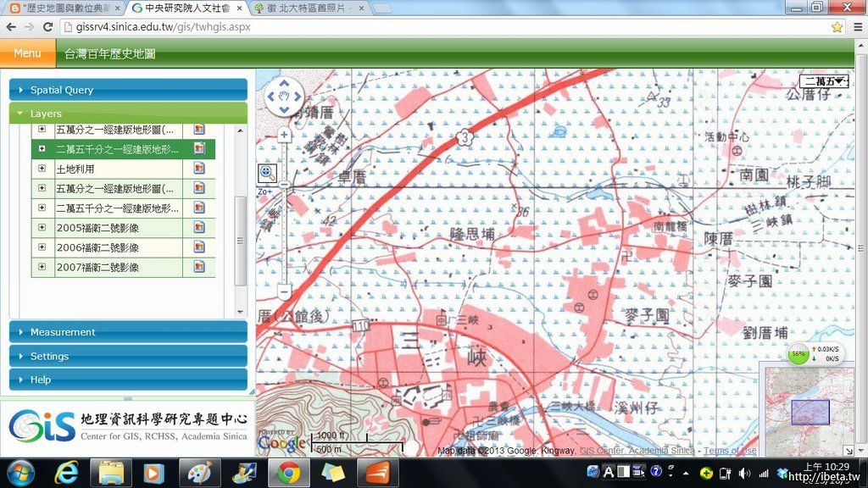This screenshot has width=868, height=488.
Task: Expand the Spatial Query panel
Action: pos(127,90)
